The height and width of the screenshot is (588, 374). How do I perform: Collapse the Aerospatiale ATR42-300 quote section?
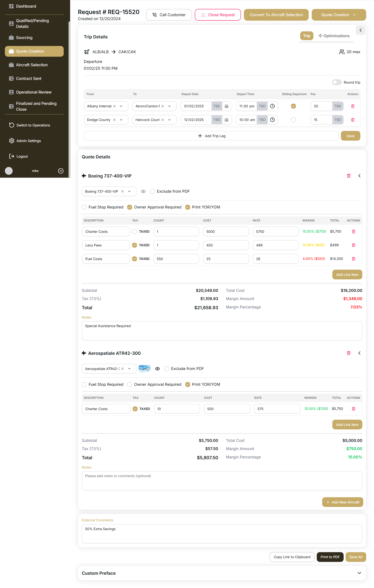point(359,353)
